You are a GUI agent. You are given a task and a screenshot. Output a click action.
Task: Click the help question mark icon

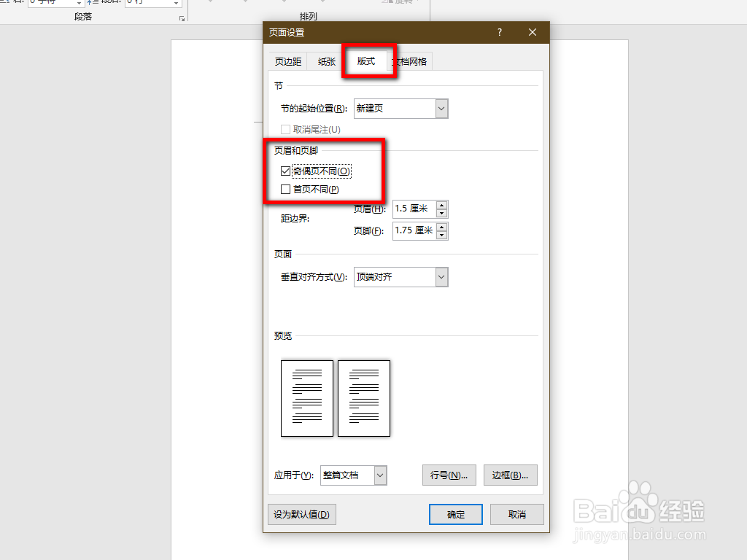[x=499, y=32]
